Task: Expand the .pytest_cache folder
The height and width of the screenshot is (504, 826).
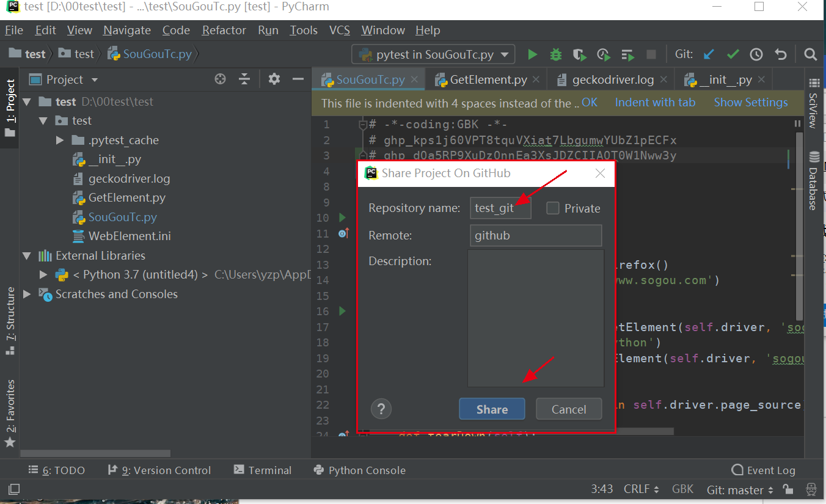Action: tap(59, 140)
